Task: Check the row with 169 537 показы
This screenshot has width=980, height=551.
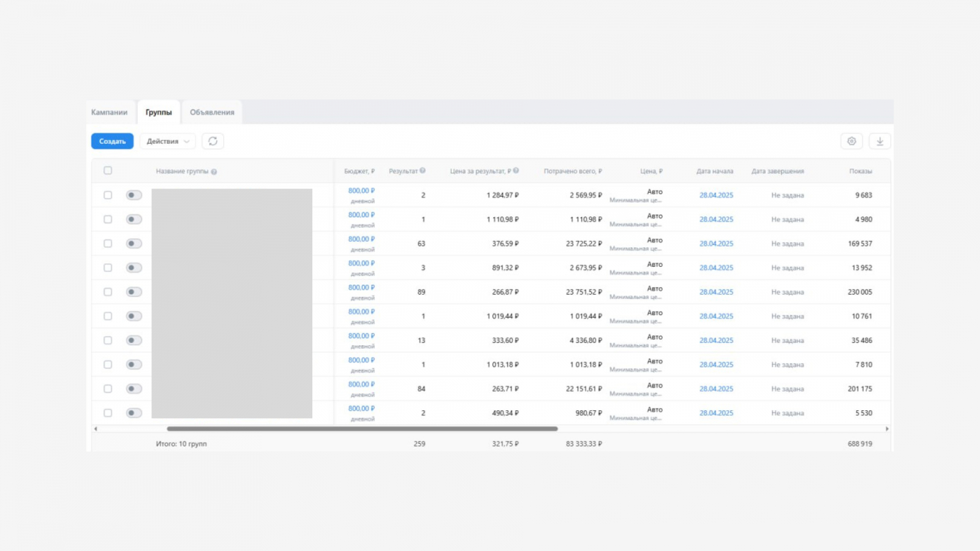Action: point(108,244)
